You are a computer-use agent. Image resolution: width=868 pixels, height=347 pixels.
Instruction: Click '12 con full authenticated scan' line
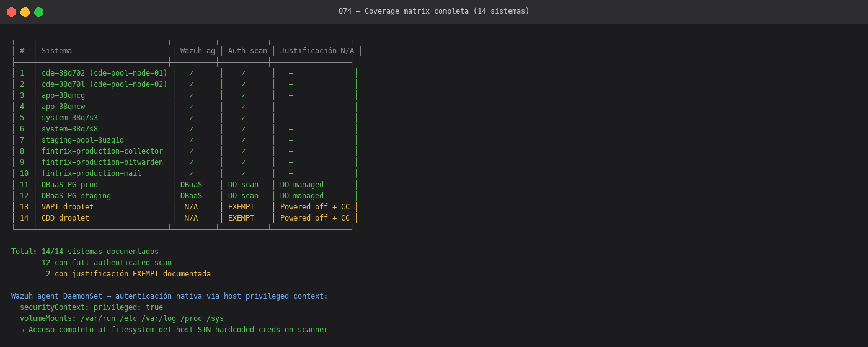pos(107,263)
